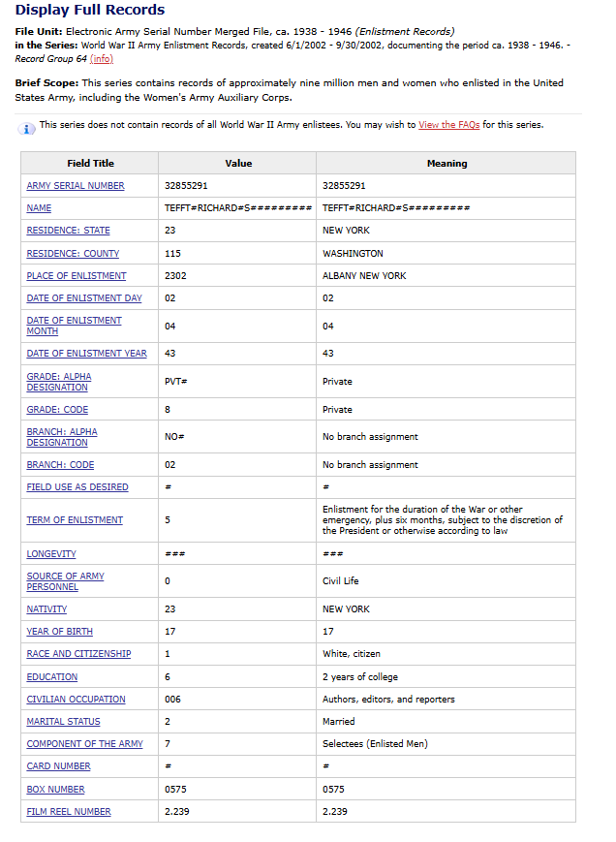The width and height of the screenshot is (616, 842).
Task: Click the PLACE OF ENLISTMENT link
Action: (x=77, y=276)
